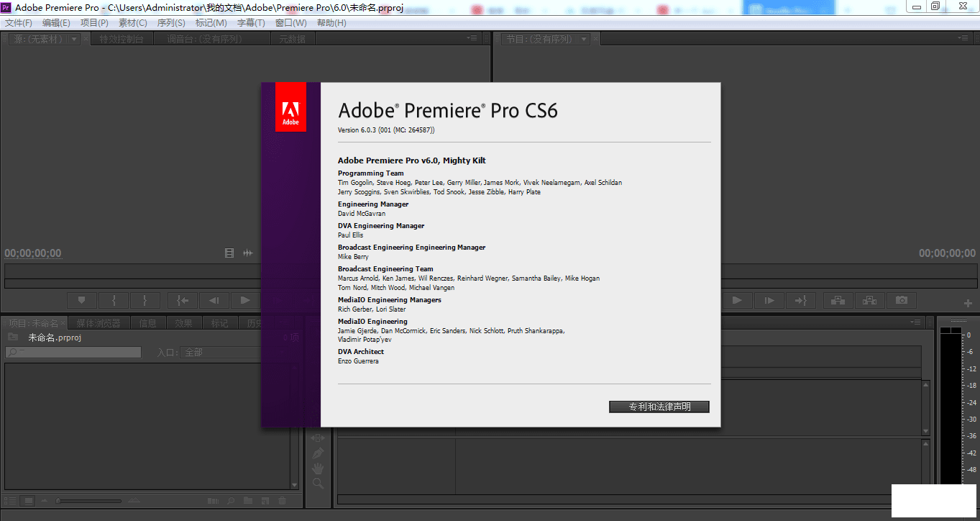This screenshot has width=980, height=521.
Task: Click Find magnifier icon at Project panel bottom
Action: [231, 501]
